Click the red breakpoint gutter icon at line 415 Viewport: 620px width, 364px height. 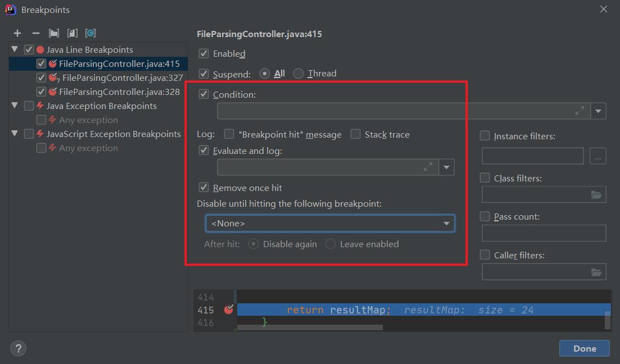click(x=228, y=310)
